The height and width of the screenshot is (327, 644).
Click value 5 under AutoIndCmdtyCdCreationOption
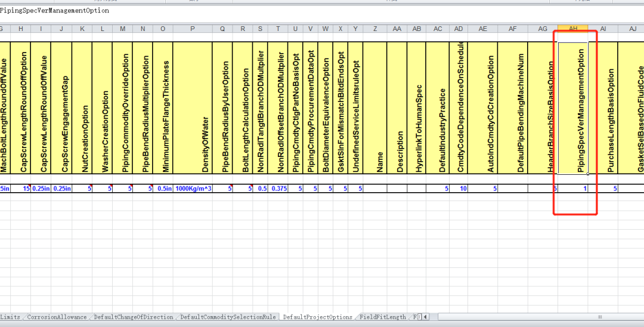click(x=482, y=189)
